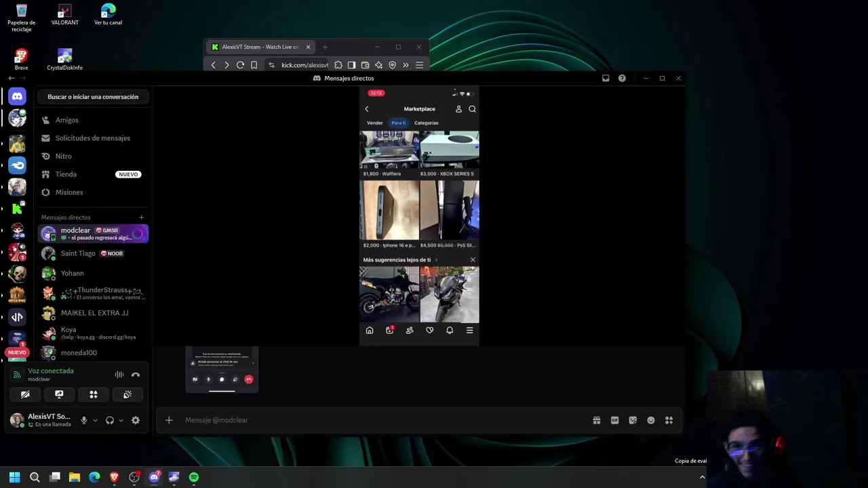868x488 pixels.
Task: Open Marketplace search icon
Action: (472, 109)
